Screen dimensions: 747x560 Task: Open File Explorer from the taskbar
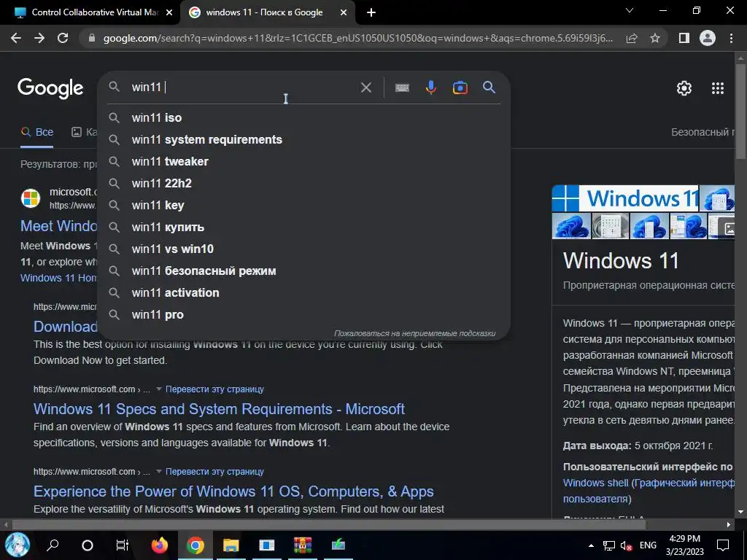click(231, 545)
